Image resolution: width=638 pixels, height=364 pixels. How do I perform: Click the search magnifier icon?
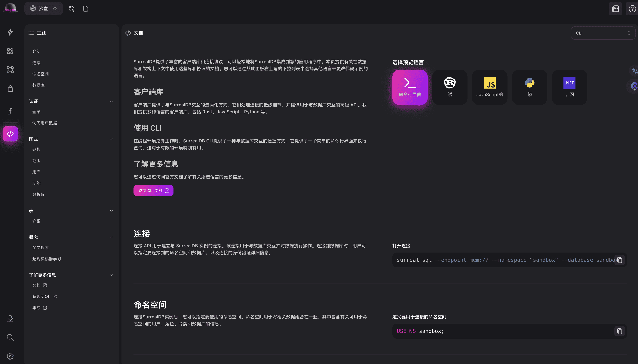click(x=10, y=338)
